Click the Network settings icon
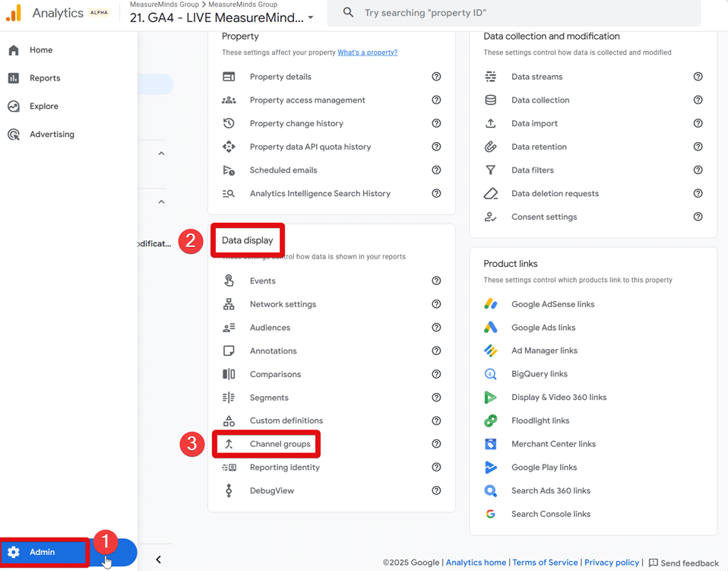 (229, 304)
